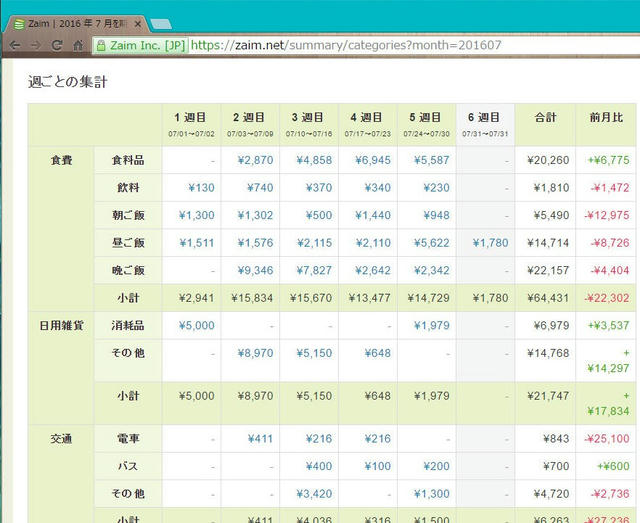This screenshot has width=640, height=523.
Task: Open 交通 その他 amount ¥3,420
Action: click(x=314, y=494)
